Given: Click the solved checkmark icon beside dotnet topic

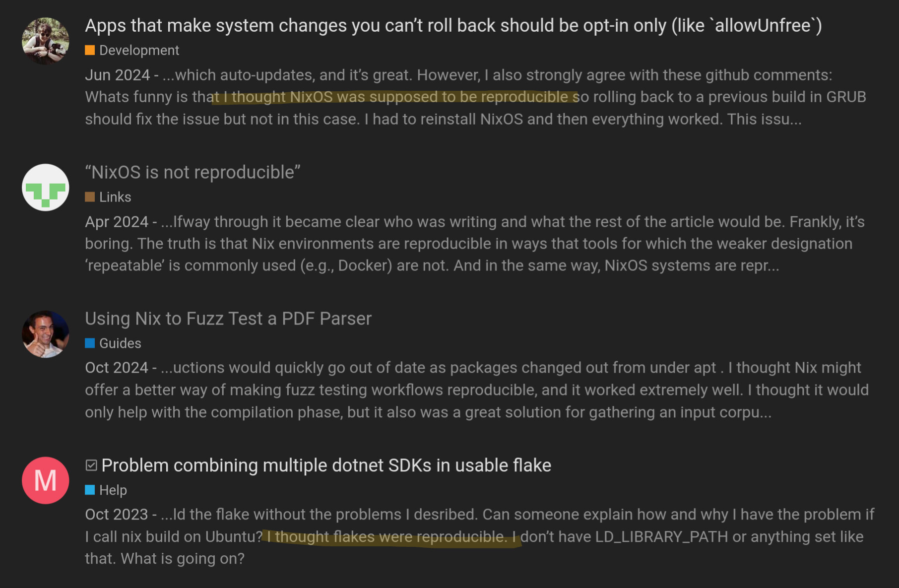Looking at the screenshot, I should pos(91,465).
